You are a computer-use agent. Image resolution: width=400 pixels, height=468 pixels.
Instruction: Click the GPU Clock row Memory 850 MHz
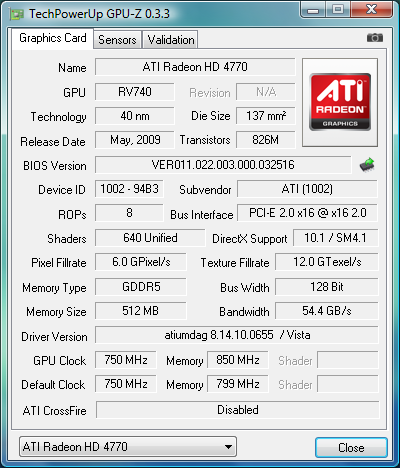pos(238,360)
